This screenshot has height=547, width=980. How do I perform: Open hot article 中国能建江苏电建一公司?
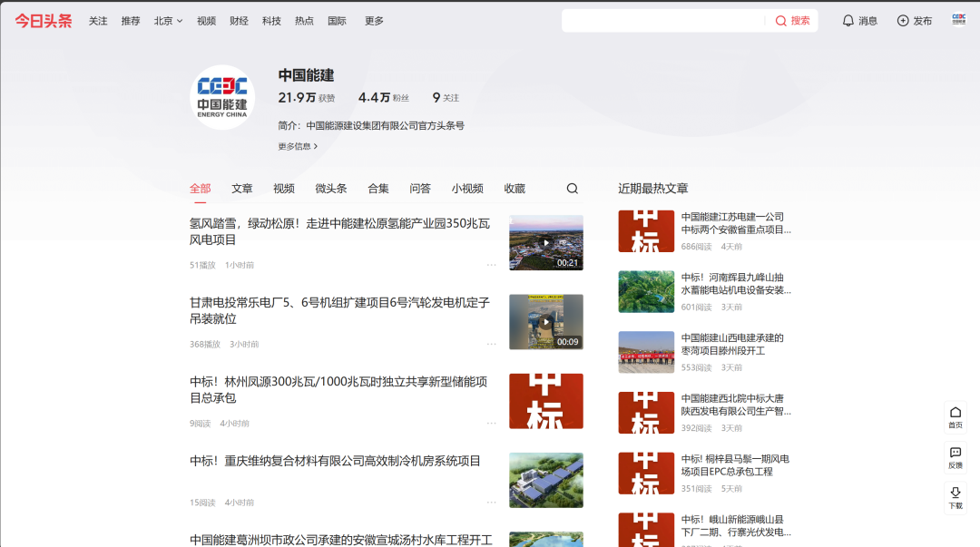[736, 223]
